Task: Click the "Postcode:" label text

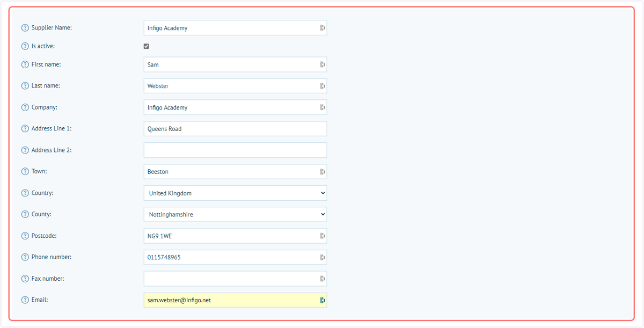Action: coord(44,236)
